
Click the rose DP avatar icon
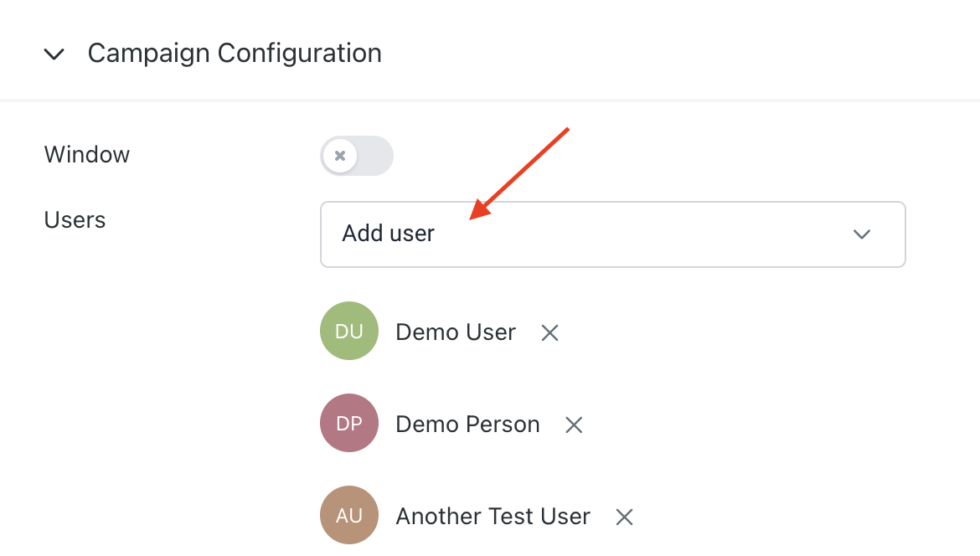click(x=349, y=424)
